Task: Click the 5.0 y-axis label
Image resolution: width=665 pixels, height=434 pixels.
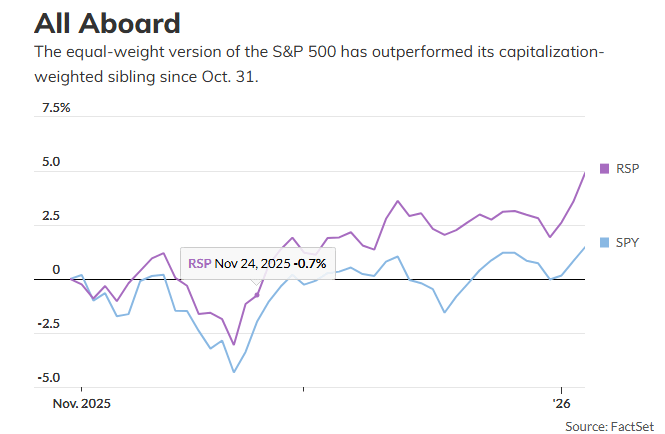Action: [x=51, y=162]
